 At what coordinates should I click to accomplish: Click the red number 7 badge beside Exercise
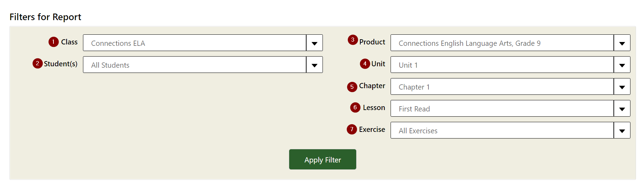(x=352, y=129)
